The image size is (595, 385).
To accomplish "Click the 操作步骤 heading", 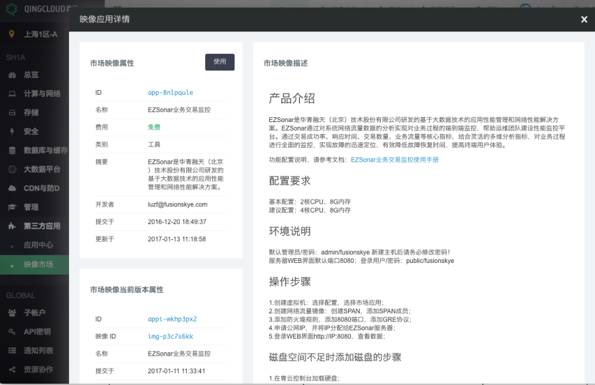I will point(290,282).
